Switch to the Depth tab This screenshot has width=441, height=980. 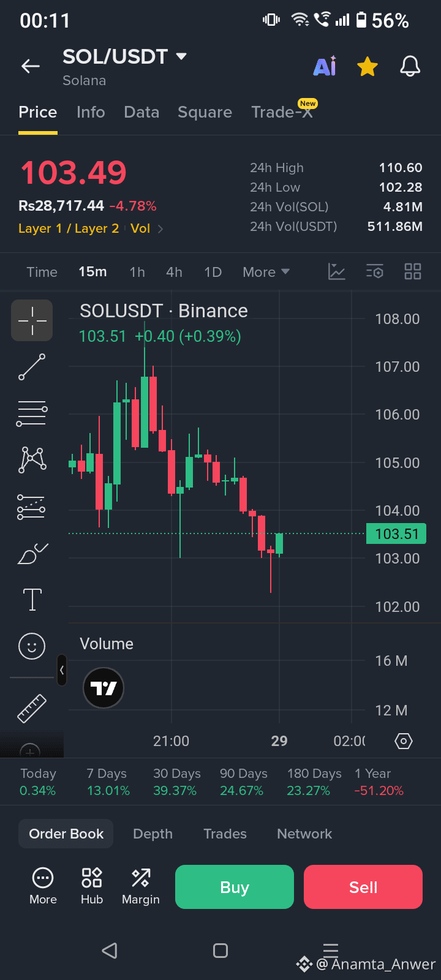click(x=153, y=834)
